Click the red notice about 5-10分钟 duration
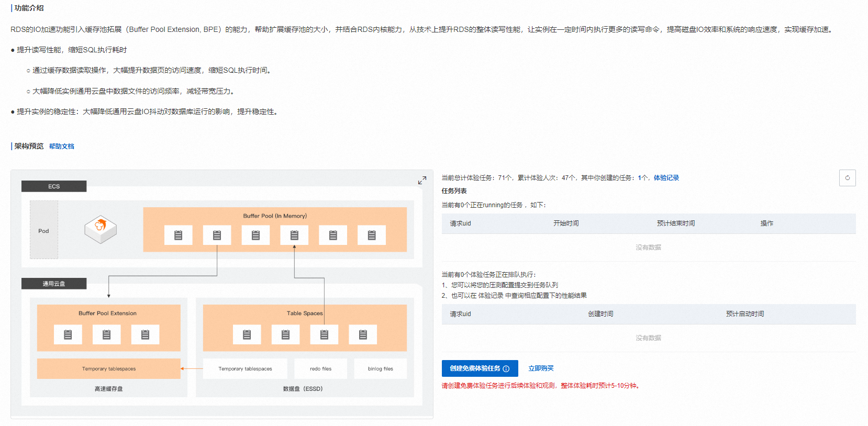The height and width of the screenshot is (426, 868). (x=542, y=386)
